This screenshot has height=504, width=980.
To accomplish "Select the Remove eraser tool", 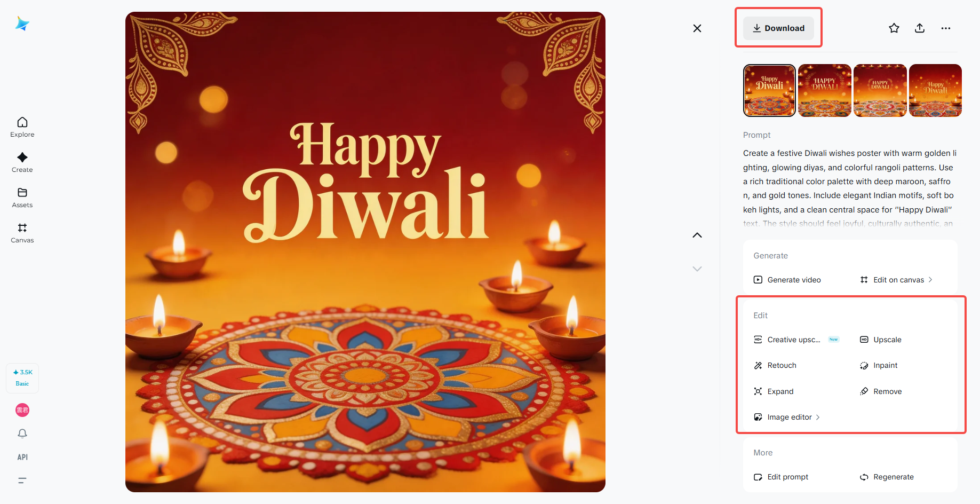I will pyautogui.click(x=881, y=391).
